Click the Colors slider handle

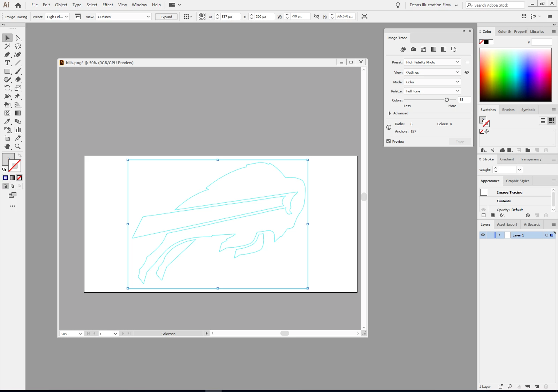[x=446, y=100]
